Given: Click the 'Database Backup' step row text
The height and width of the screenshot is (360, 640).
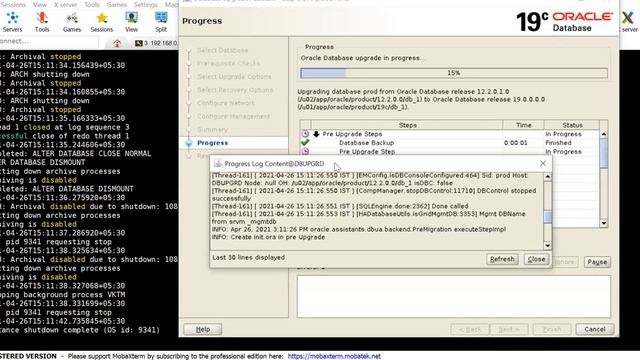Looking at the screenshot, I should [366, 143].
